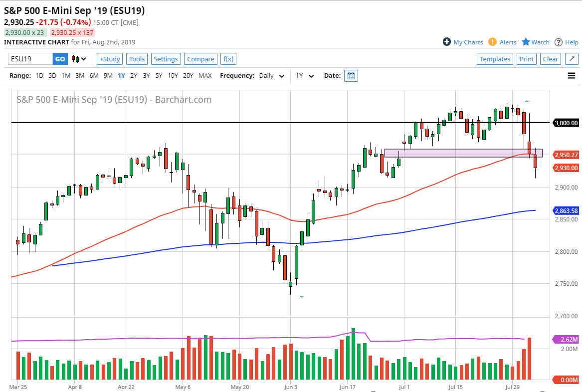Click the Clear button

point(550,58)
